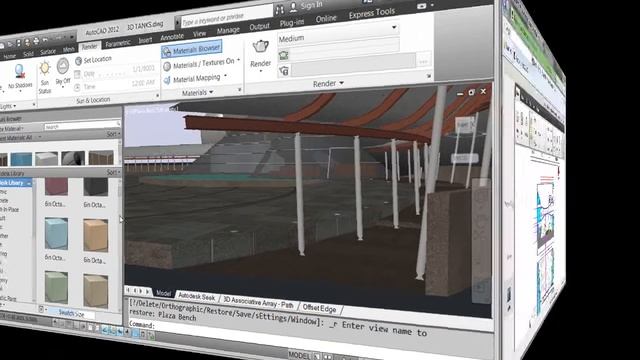
Task: Click the Materials / Textures On icon
Action: pos(167,67)
